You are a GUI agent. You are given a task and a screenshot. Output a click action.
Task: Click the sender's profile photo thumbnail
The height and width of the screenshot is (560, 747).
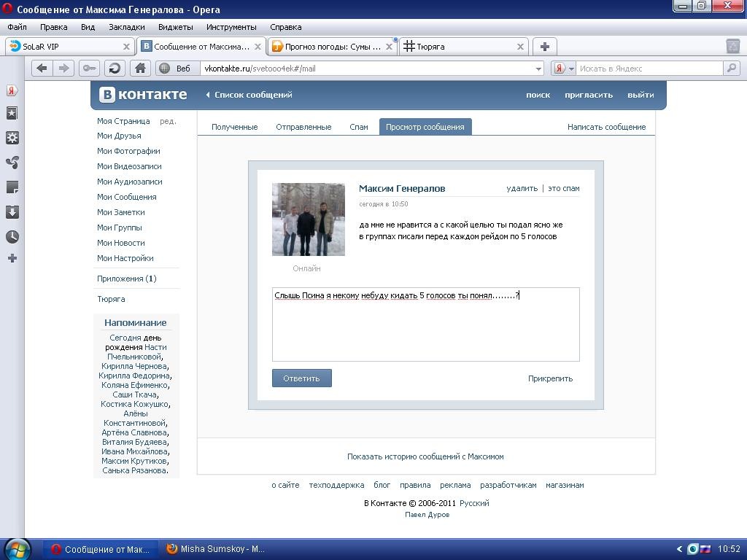click(x=309, y=219)
